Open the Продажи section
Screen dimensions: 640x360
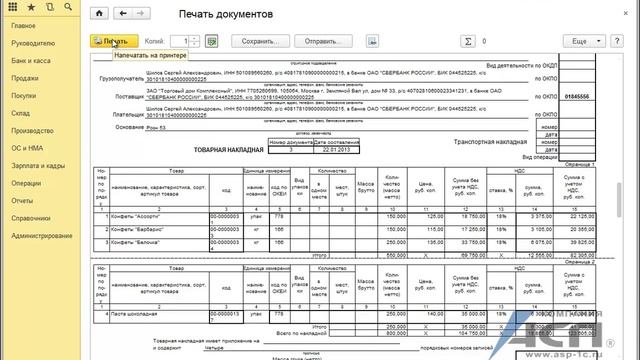pyautogui.click(x=25, y=78)
